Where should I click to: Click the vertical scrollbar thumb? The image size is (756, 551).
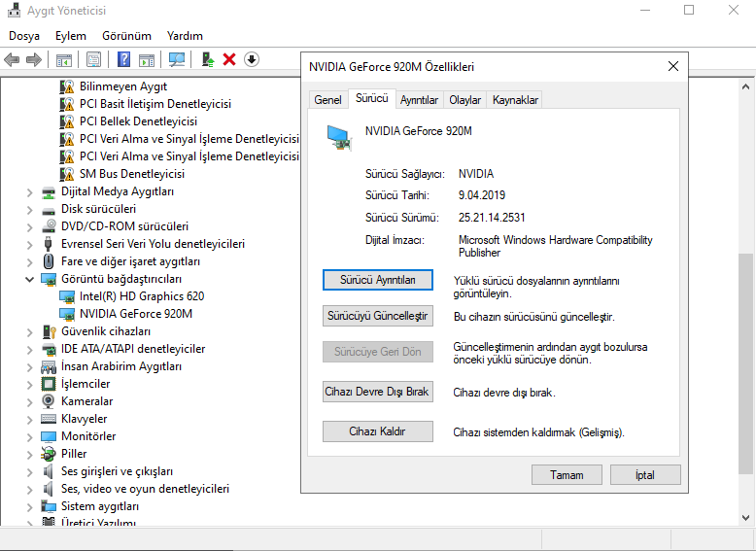(745, 363)
